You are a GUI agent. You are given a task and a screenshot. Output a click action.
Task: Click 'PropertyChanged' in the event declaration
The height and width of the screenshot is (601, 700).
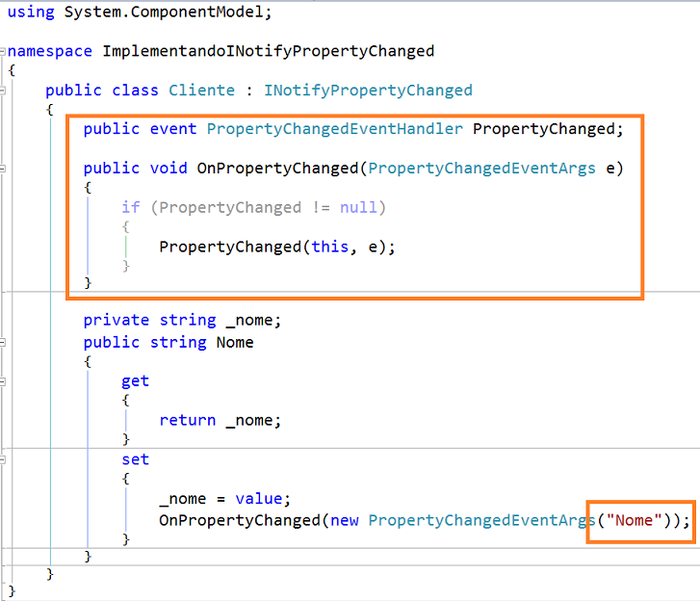(544, 129)
